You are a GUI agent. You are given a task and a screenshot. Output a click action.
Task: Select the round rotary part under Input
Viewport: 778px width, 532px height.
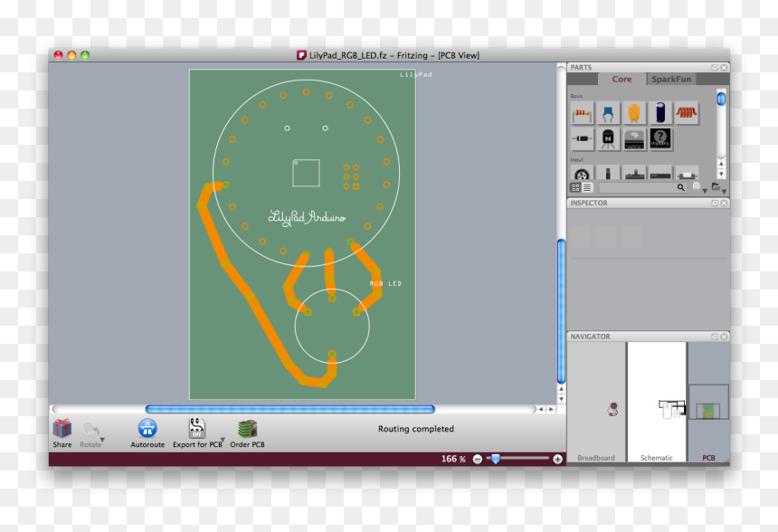point(582,173)
